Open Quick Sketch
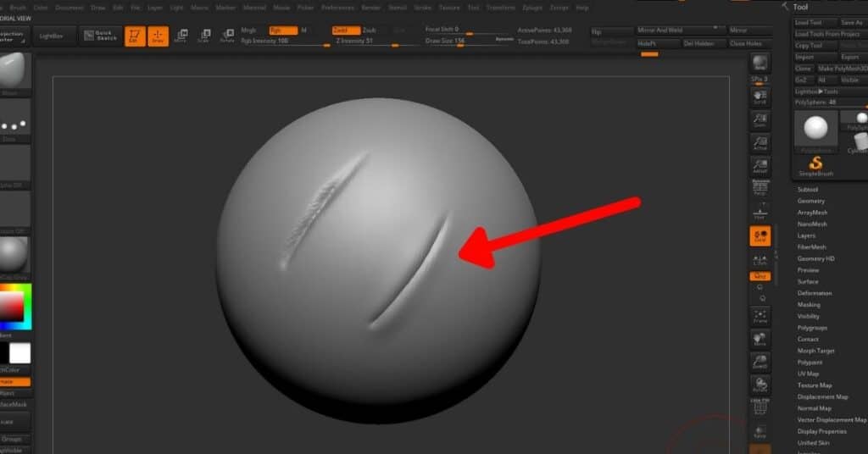This screenshot has width=868, height=454. [100, 36]
